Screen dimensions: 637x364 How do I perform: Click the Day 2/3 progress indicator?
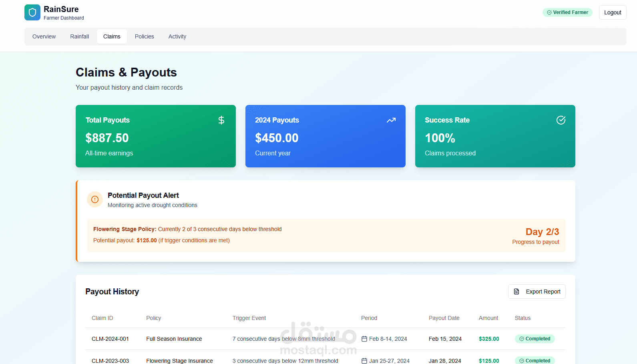coord(542,232)
